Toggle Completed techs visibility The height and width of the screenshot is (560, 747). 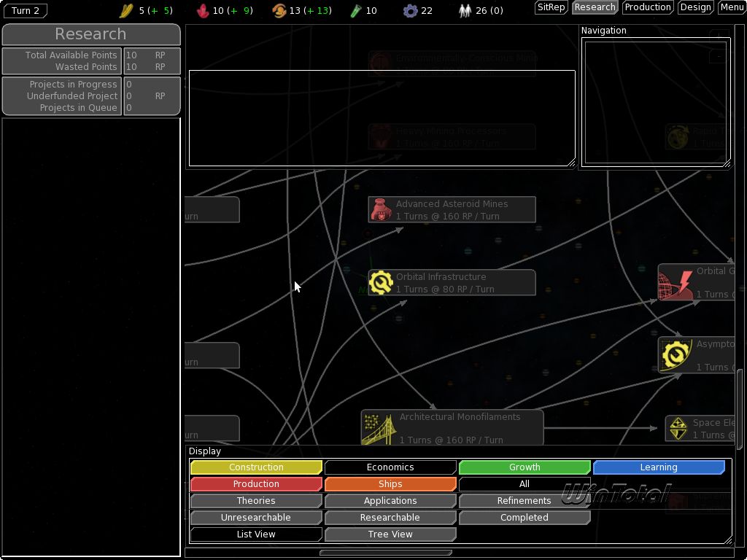click(x=525, y=517)
